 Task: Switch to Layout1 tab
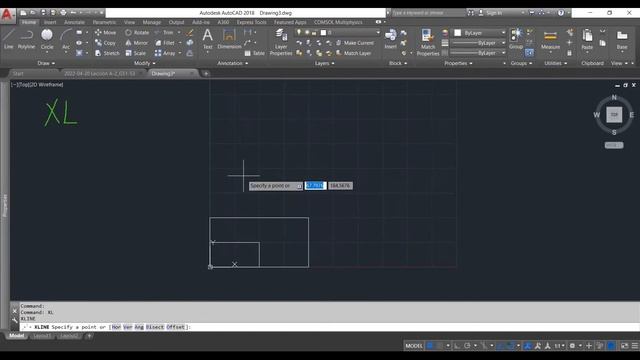42,336
